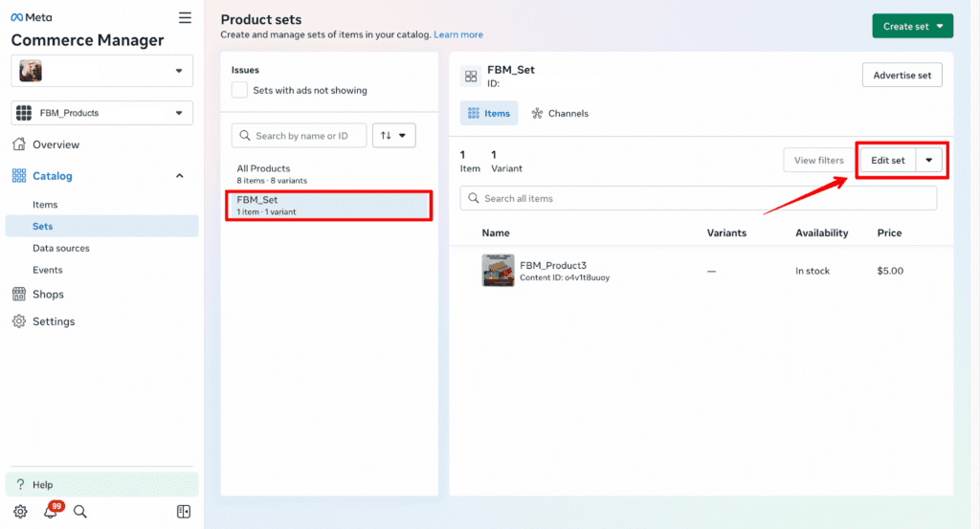Click the account profile picture thumbnail
The height and width of the screenshot is (529, 980).
tap(30, 71)
